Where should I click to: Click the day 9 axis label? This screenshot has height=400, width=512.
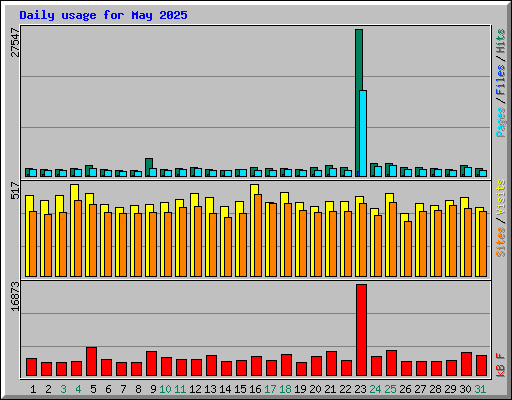(x=153, y=389)
